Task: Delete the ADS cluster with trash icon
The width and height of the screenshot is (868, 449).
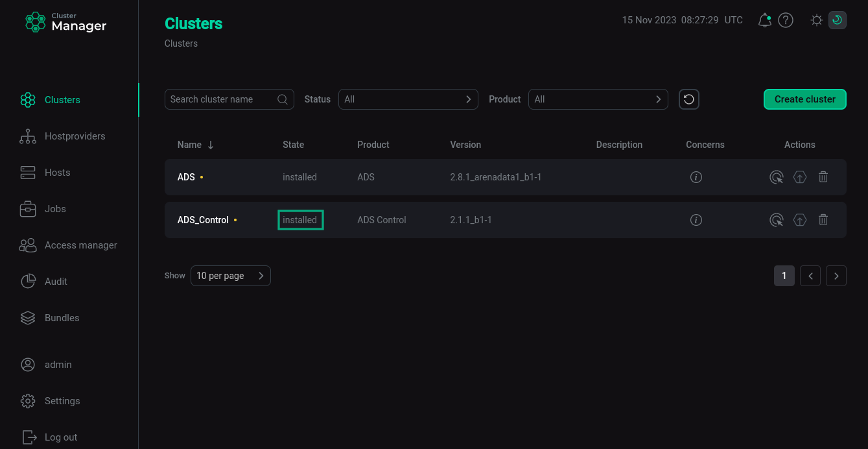Action: [x=823, y=176]
